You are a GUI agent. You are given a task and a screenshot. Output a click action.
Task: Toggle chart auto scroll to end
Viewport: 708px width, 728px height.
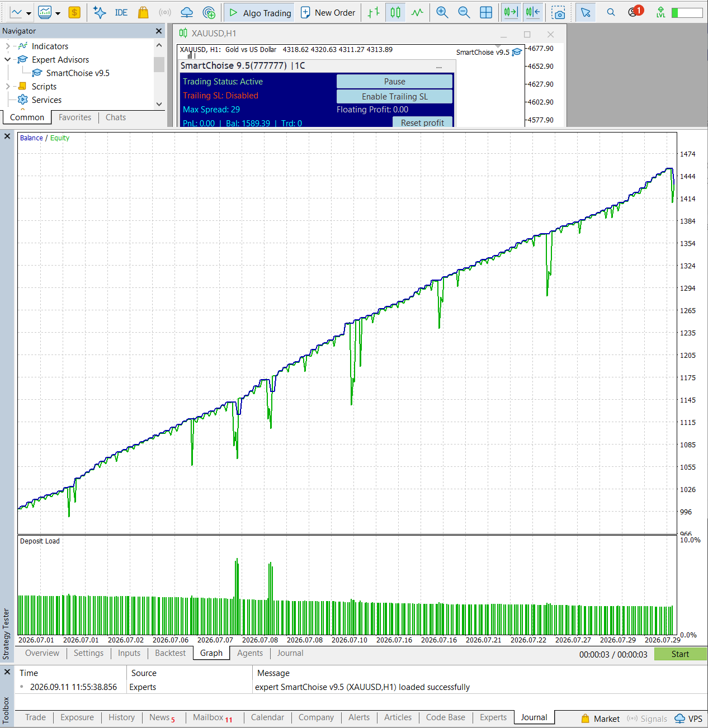point(511,12)
